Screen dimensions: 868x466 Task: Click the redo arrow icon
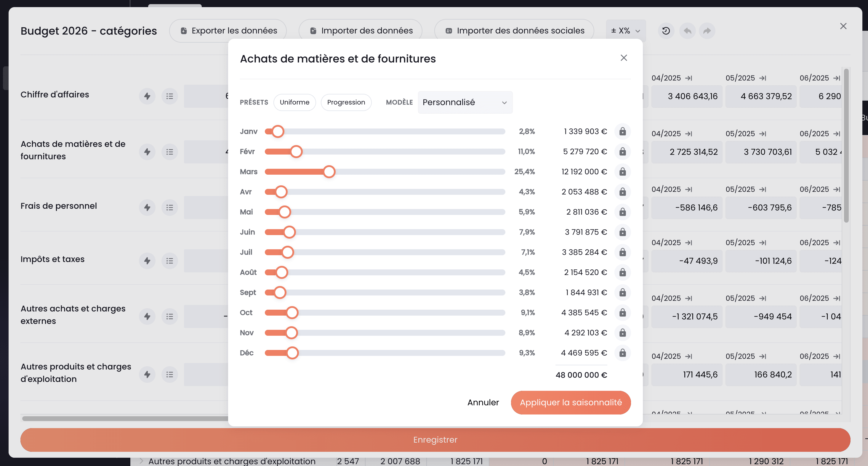tap(707, 31)
